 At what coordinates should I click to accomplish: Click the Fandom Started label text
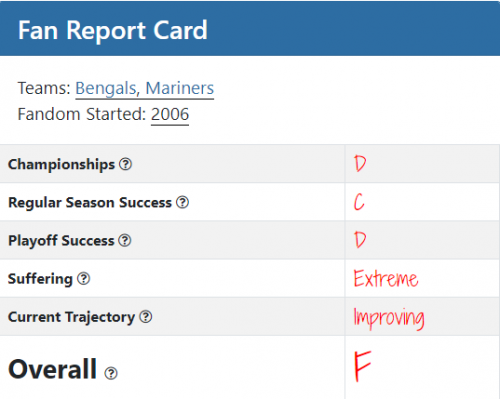coord(82,114)
